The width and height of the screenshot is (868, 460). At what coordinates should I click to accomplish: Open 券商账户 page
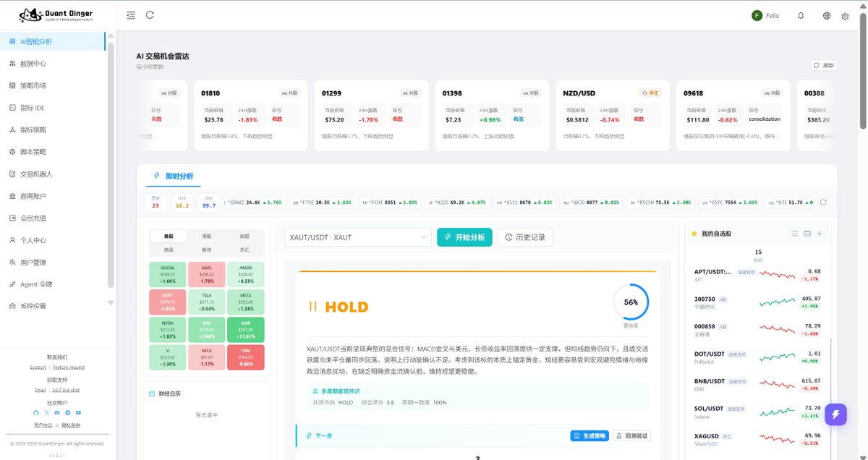52,196
